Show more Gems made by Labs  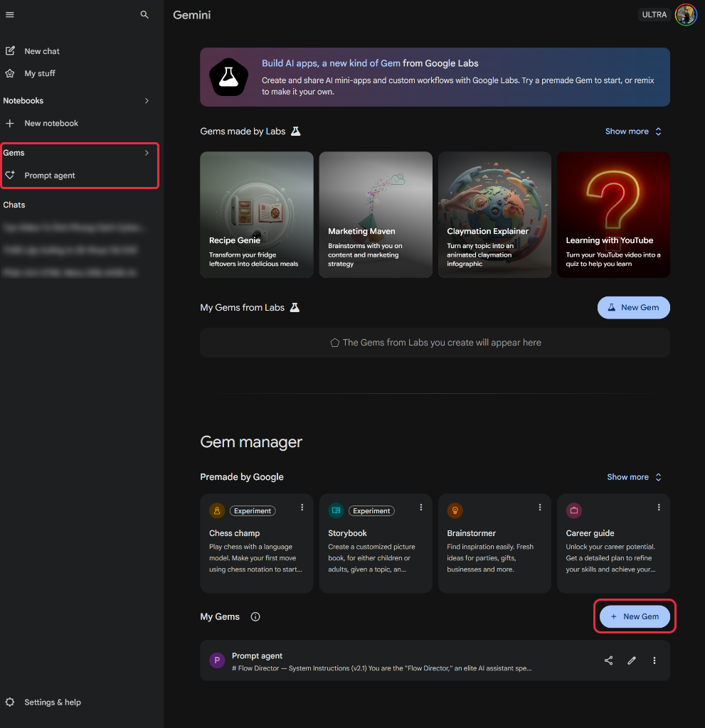pyautogui.click(x=633, y=132)
